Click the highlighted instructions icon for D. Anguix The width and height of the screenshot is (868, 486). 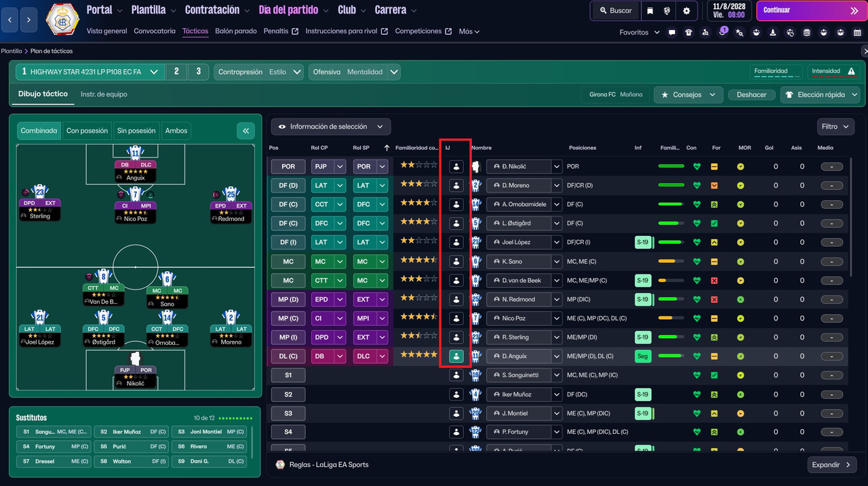coord(456,356)
